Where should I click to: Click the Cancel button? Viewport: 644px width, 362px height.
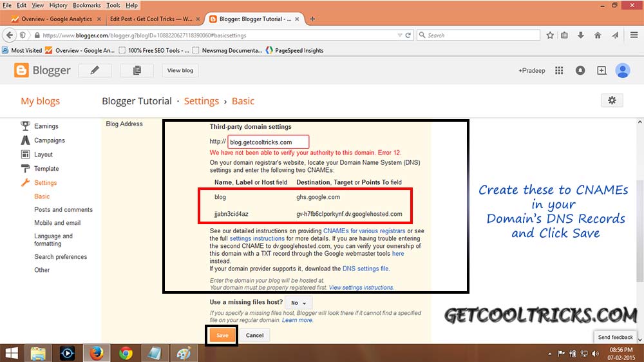pyautogui.click(x=254, y=336)
